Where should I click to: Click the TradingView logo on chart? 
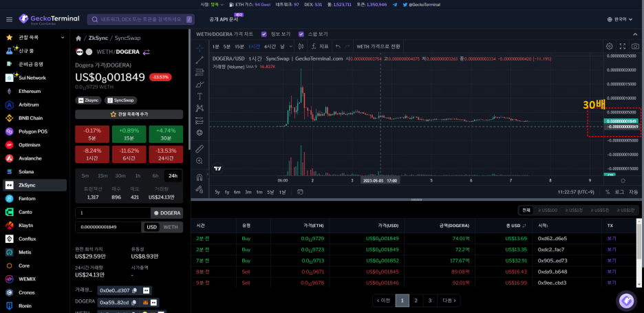coord(218,169)
